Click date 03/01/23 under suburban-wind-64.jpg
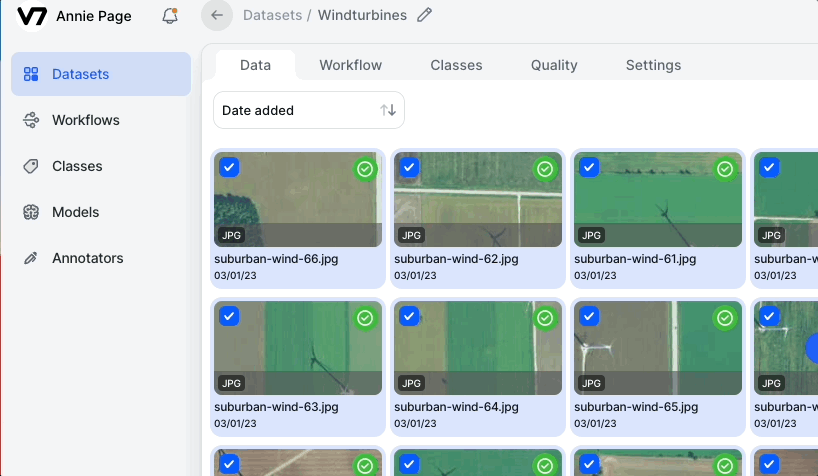818x476 pixels. click(x=415, y=424)
